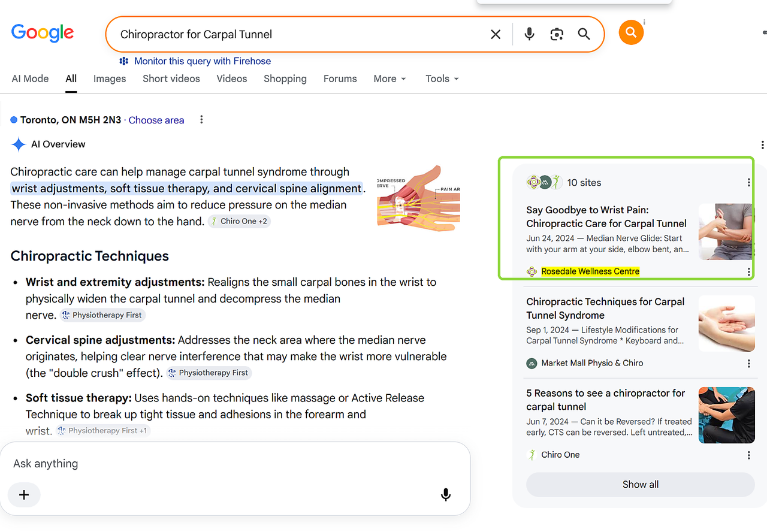Click the blue location dot beside Toronto
767x532 pixels.
14,120
